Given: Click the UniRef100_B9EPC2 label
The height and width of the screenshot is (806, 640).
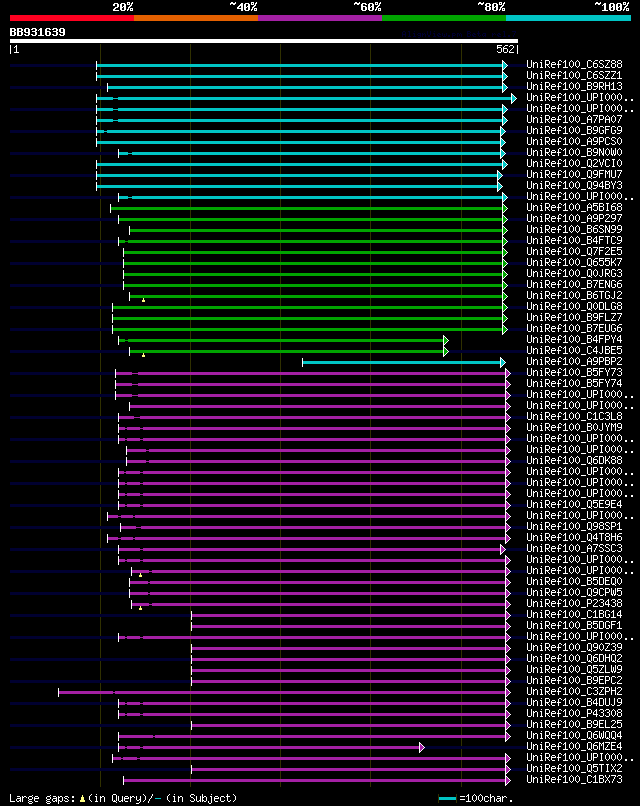Looking at the screenshot, I should click(574, 681).
